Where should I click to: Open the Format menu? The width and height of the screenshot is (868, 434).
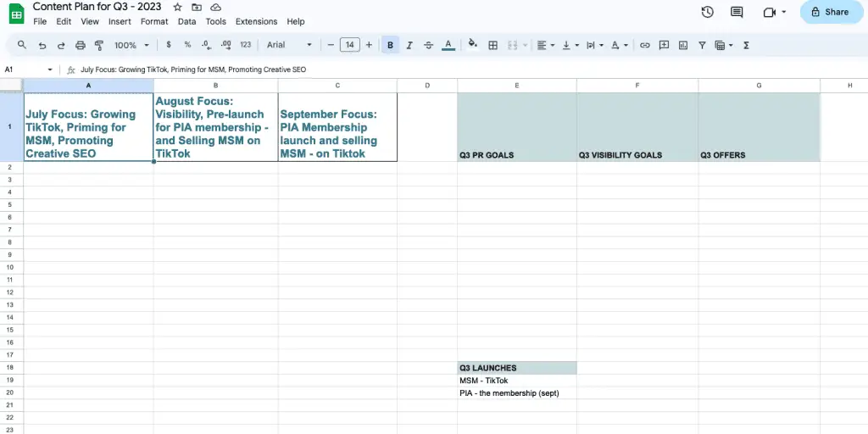point(154,21)
